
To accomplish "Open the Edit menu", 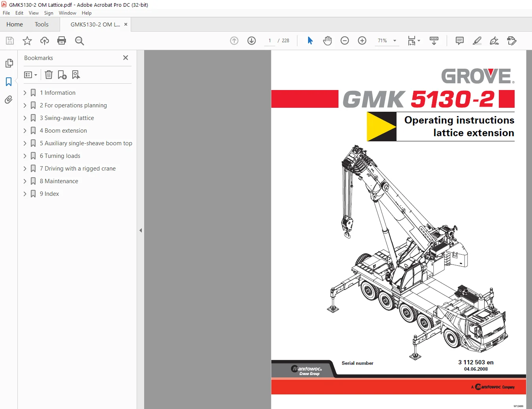I will pos(19,13).
